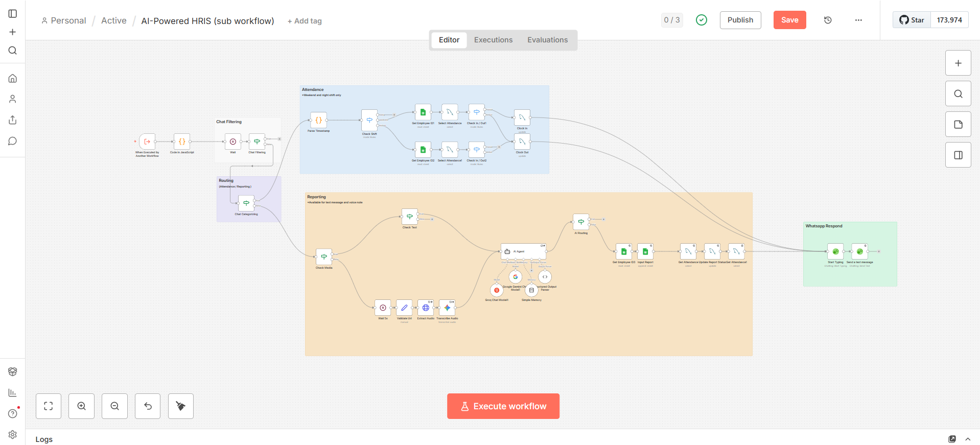Image resolution: width=980 pixels, height=445 pixels.
Task: Open the Insights bar chart icon
Action: point(13,392)
